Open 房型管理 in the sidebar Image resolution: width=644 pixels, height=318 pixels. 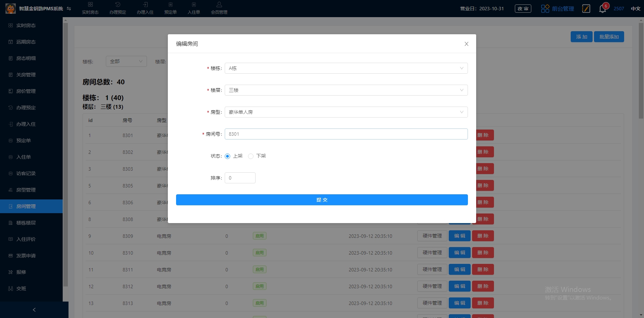[26, 190]
